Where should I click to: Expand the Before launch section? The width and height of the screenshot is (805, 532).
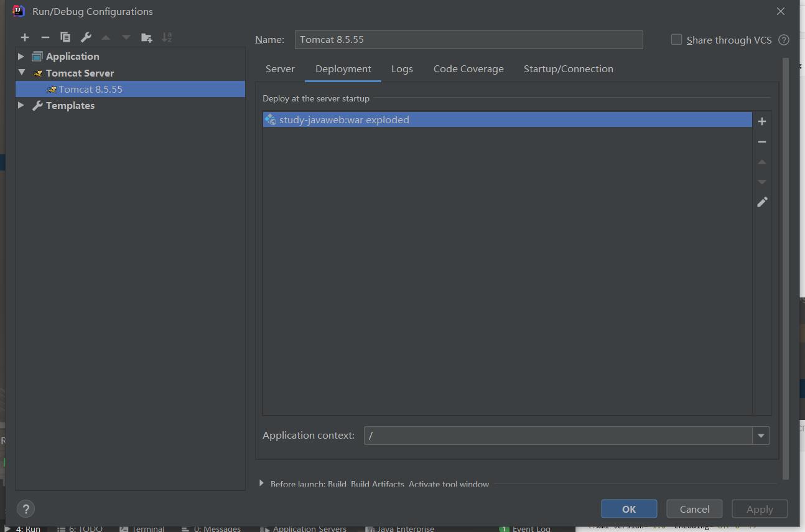tap(261, 483)
